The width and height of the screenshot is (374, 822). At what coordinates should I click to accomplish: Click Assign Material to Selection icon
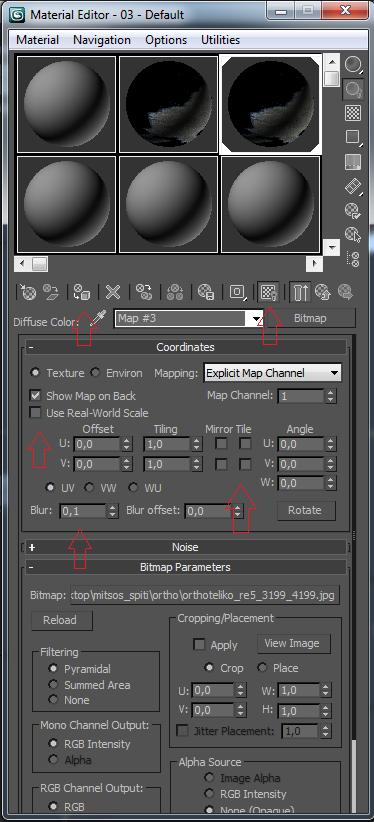click(x=81, y=292)
